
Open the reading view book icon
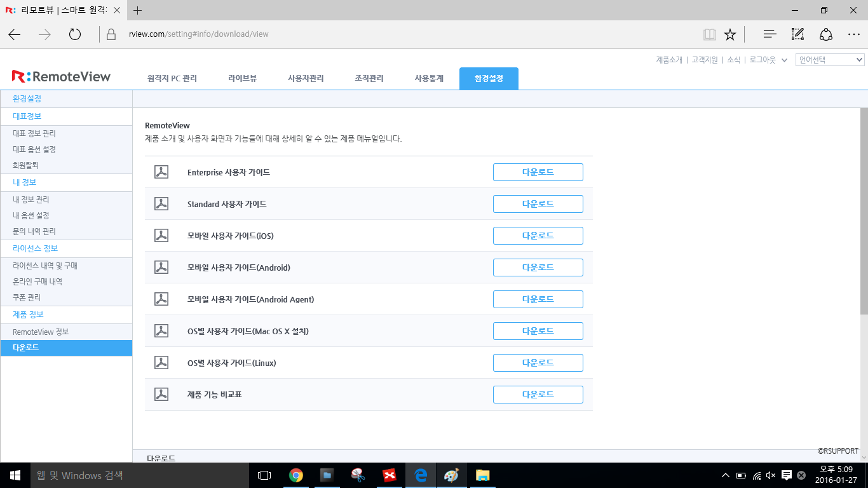(710, 34)
